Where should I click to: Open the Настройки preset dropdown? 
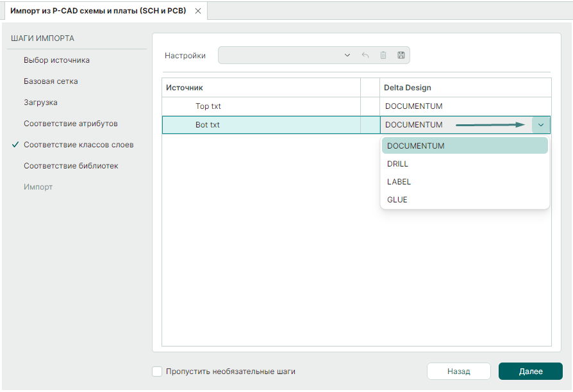coord(347,55)
